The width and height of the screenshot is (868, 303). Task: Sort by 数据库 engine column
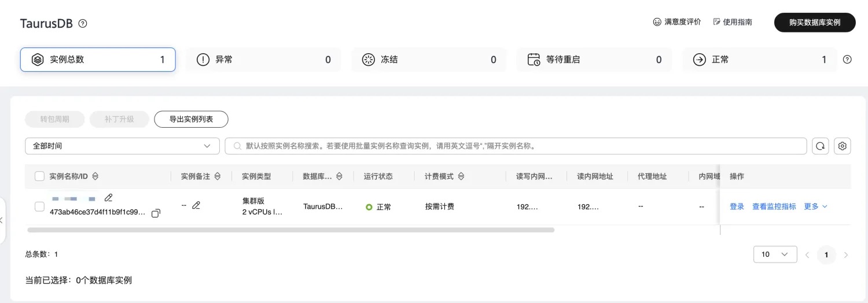[x=340, y=176]
